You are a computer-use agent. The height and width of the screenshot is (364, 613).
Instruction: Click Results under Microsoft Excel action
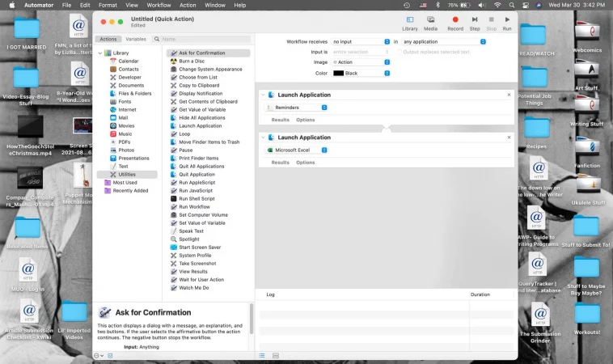tap(280, 163)
